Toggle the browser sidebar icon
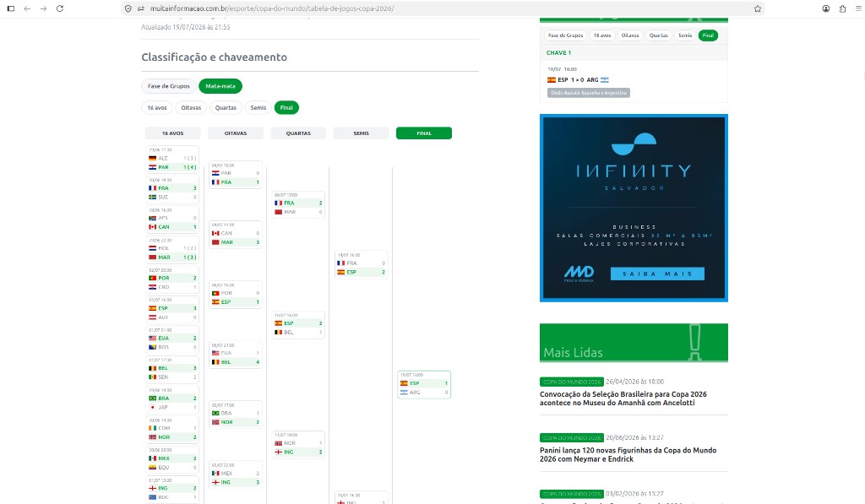Viewport: 865px width, 504px height. [10, 8]
